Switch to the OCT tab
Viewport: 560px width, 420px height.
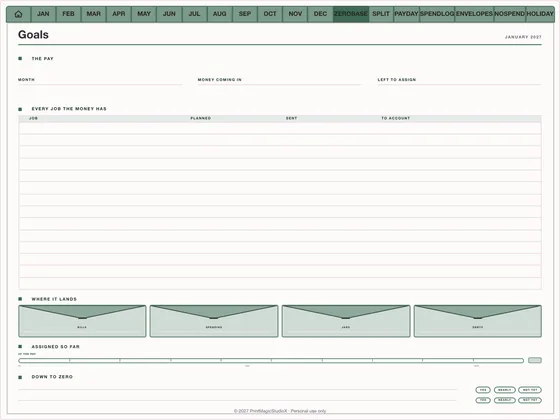(270, 14)
